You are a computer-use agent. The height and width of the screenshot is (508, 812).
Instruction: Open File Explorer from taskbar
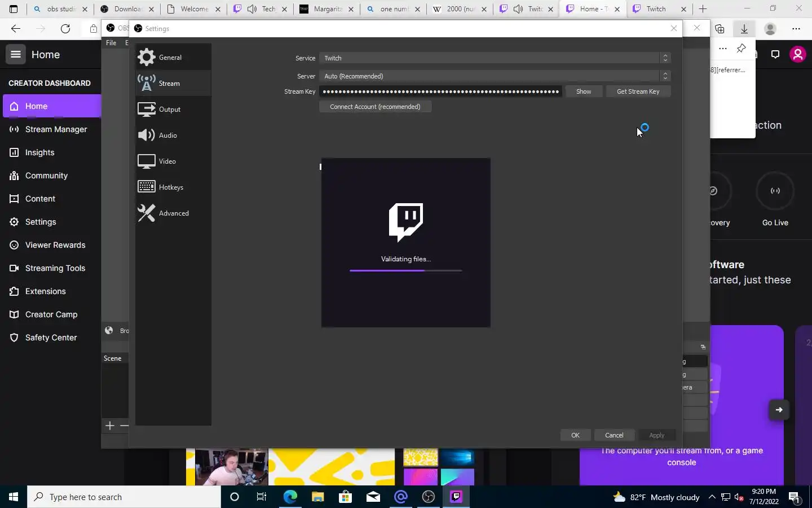pos(317,497)
